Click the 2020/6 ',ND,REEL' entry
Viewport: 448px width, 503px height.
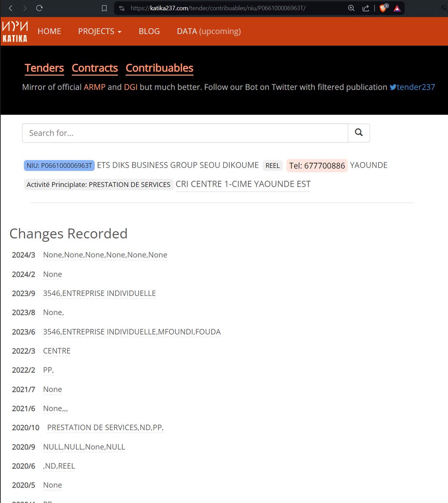pyautogui.click(x=59, y=466)
